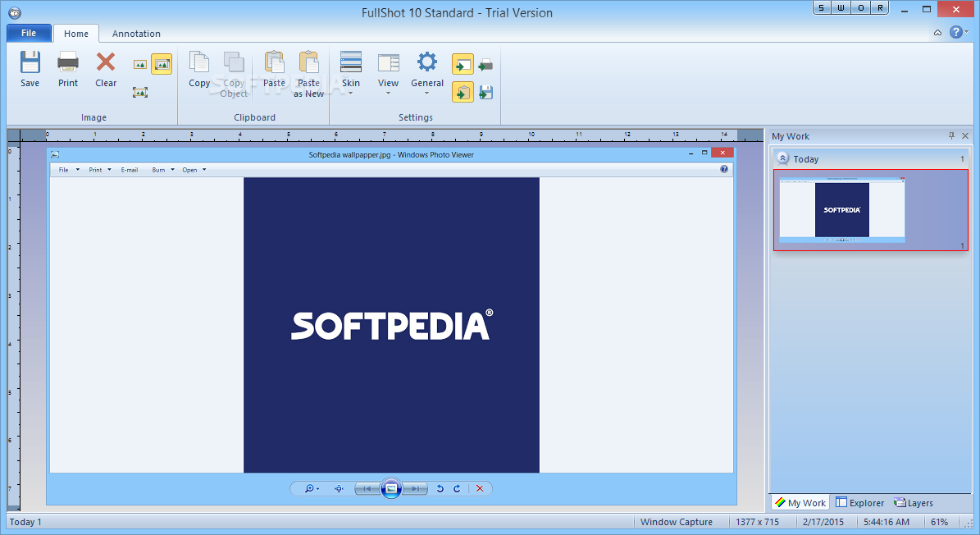Click the Softpedia logo in the canvas image
Image resolution: width=980 pixels, height=535 pixels.
point(392,325)
